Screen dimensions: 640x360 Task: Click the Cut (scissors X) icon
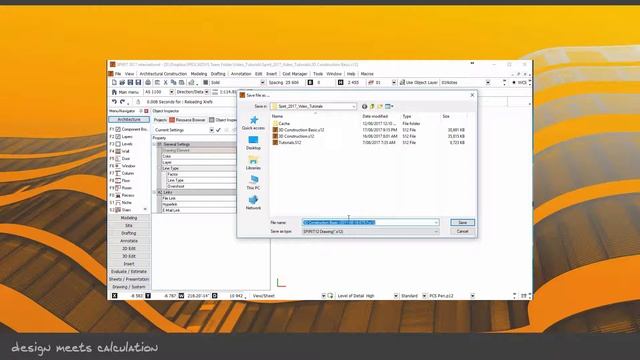166,82
